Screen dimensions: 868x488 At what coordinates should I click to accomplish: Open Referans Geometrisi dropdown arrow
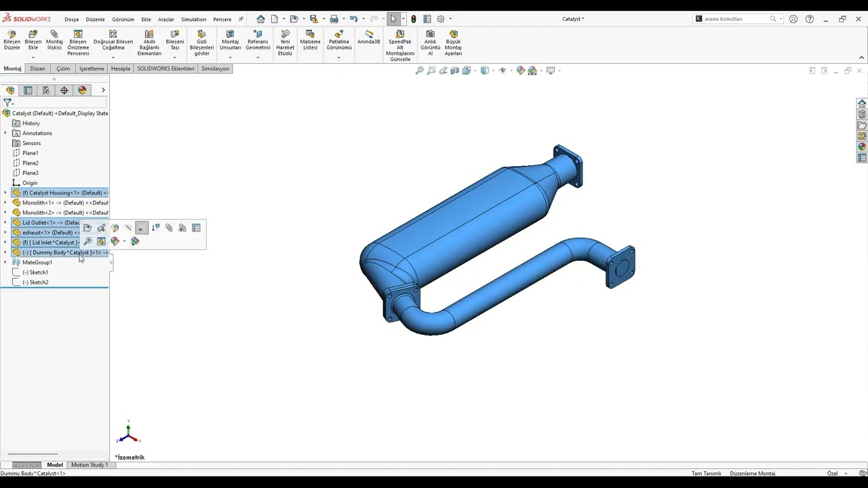point(258,58)
